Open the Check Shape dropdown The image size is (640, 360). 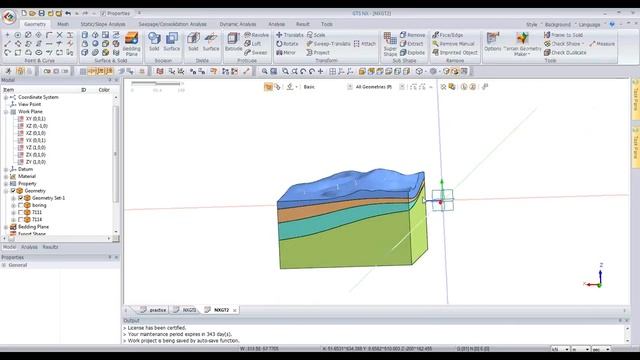(x=583, y=44)
